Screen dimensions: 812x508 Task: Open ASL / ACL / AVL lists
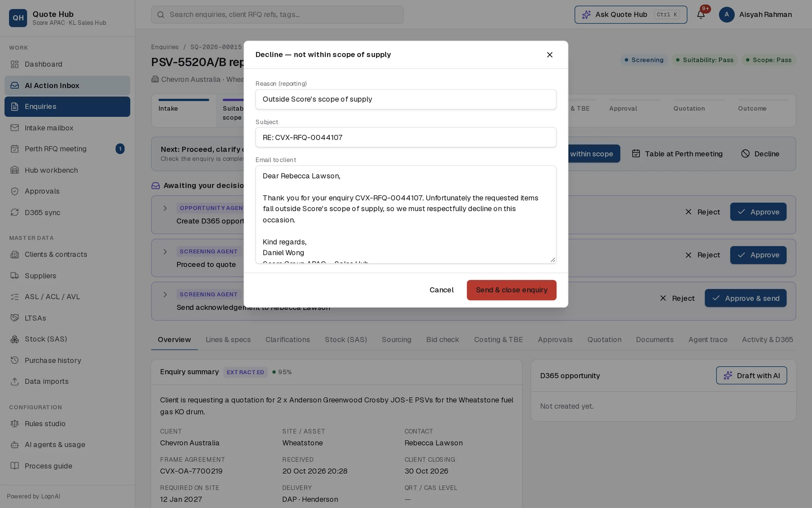[67, 297]
